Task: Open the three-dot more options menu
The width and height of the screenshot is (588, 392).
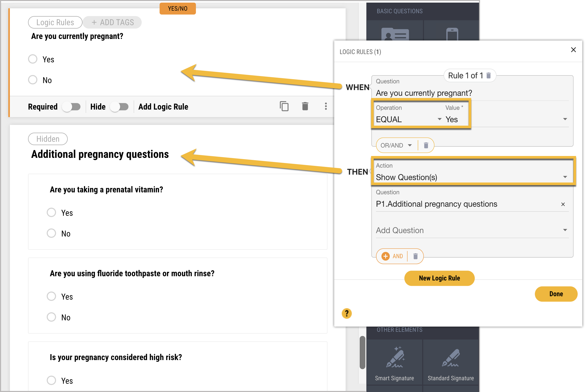Action: coord(326,106)
